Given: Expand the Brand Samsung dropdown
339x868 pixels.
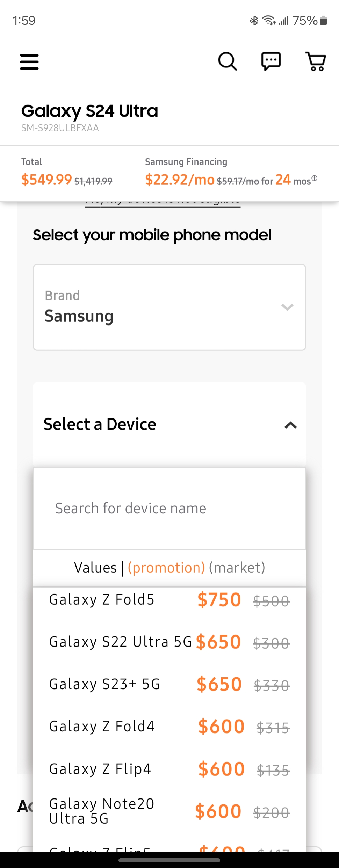Looking at the screenshot, I should 169,307.
